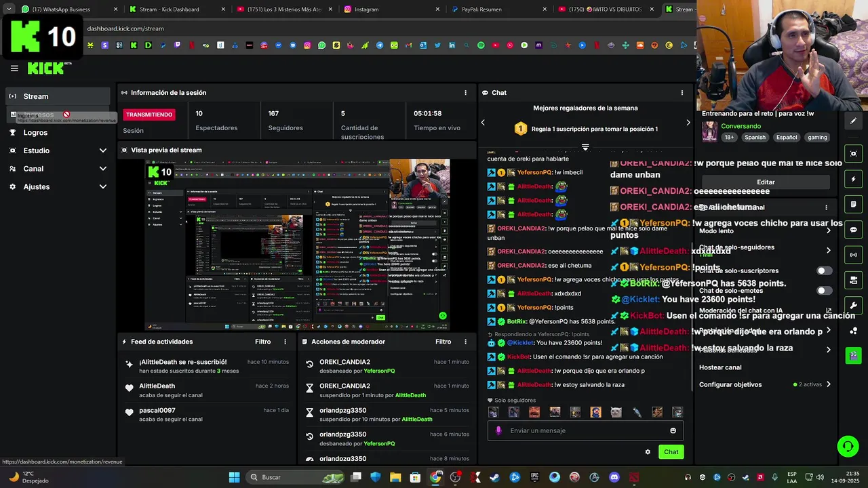Click the wrench tools icon in right sidebar

pyautogui.click(x=854, y=306)
